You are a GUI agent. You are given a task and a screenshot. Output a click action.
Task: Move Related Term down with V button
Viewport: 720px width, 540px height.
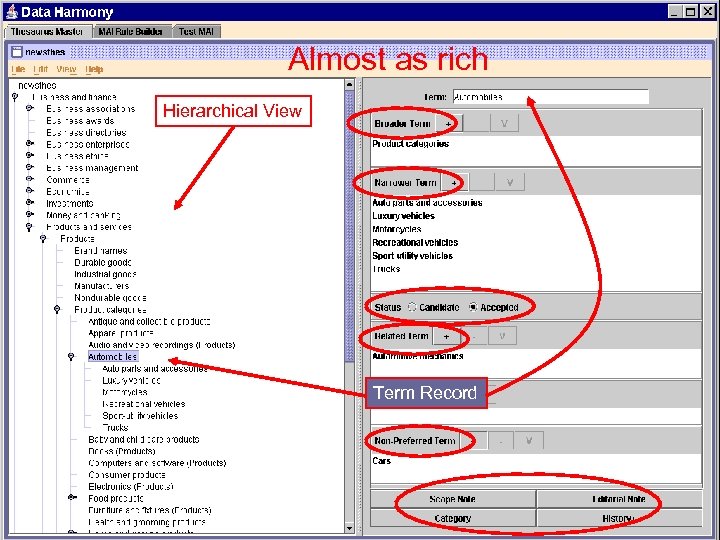(x=502, y=336)
